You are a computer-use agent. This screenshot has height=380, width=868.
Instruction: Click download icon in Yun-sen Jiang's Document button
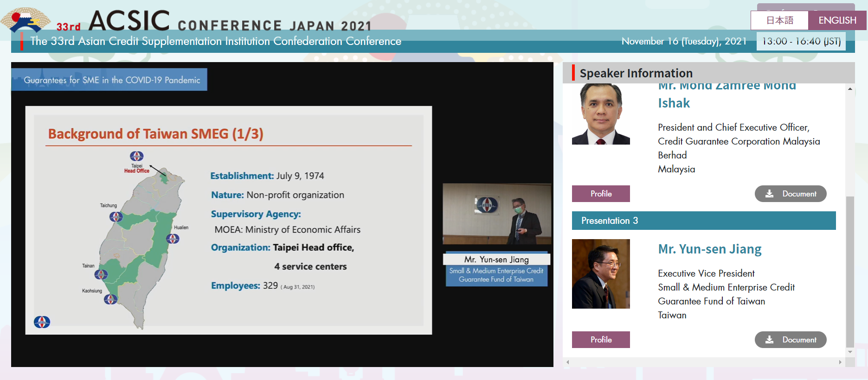[769, 340]
